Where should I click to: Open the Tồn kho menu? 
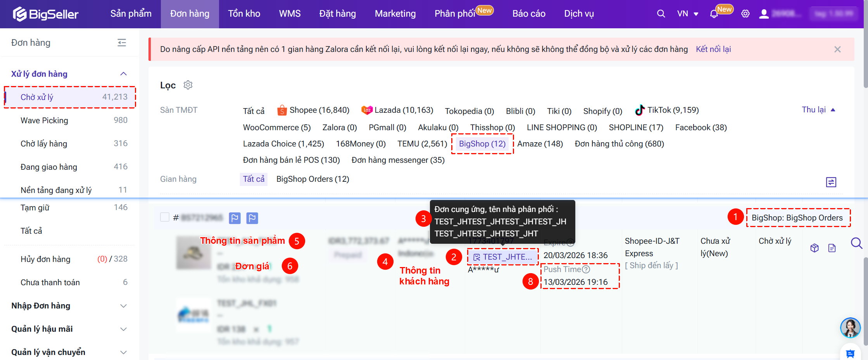coord(244,14)
